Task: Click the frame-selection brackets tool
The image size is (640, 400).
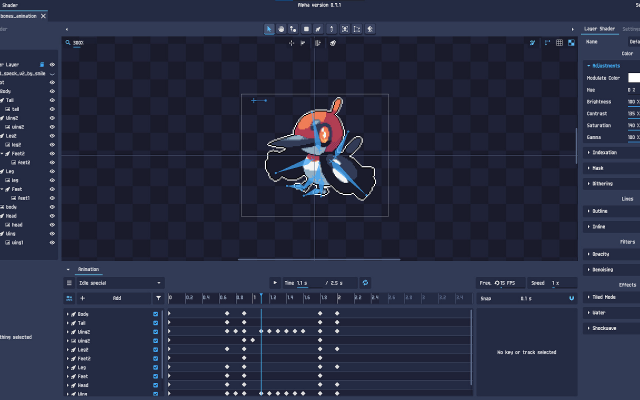Action: [345, 29]
